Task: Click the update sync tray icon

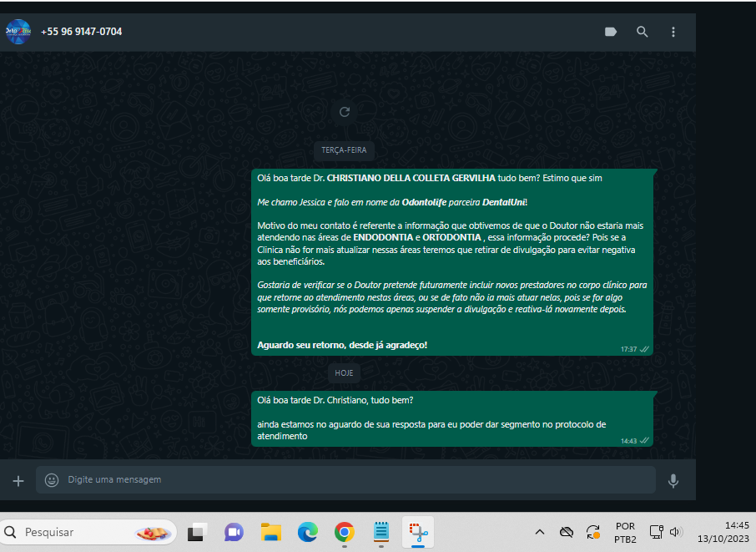Action: 593,532
